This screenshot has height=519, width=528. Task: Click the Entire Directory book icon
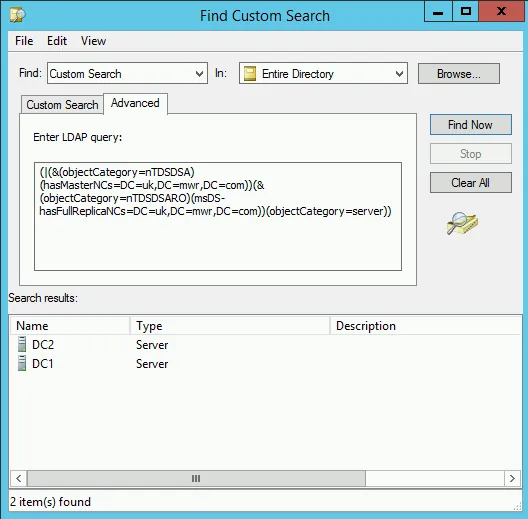click(250, 73)
